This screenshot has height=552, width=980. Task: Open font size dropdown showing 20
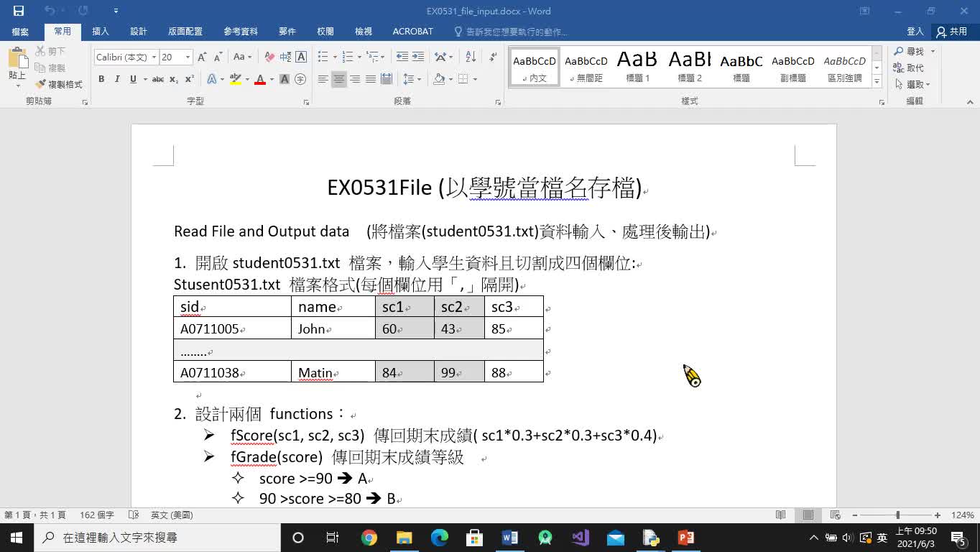tap(188, 57)
